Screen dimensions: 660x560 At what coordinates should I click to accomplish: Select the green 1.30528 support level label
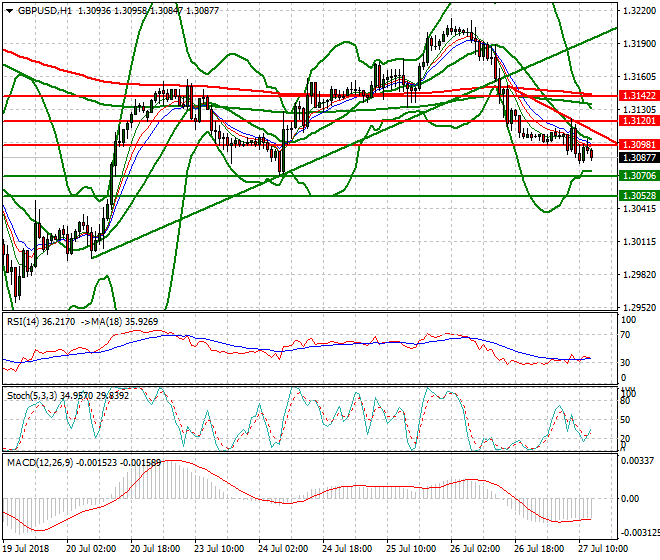point(639,196)
